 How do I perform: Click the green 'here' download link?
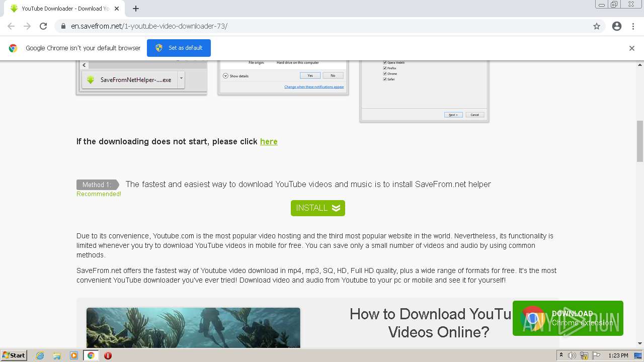(269, 142)
